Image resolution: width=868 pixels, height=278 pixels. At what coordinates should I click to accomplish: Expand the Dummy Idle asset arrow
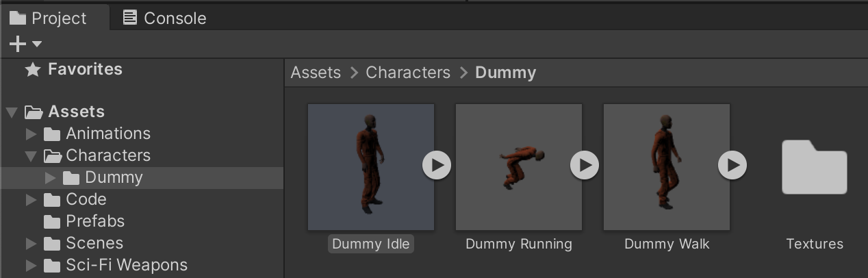click(436, 165)
